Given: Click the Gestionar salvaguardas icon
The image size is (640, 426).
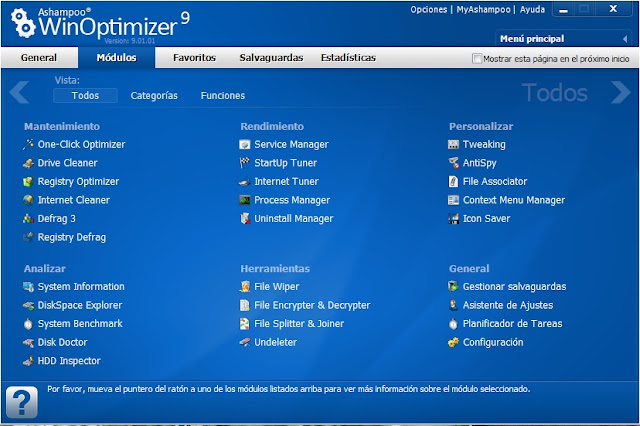Looking at the screenshot, I should click(453, 286).
